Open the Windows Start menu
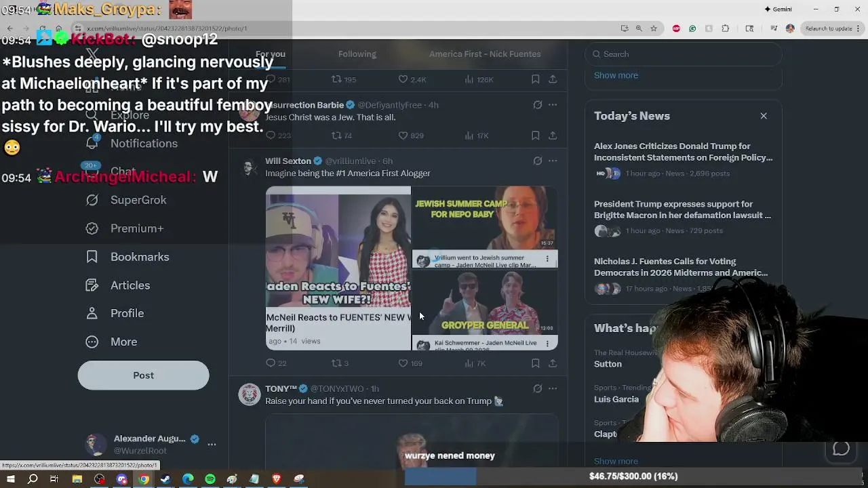Image resolution: width=868 pixels, height=488 pixels. pos(10,479)
